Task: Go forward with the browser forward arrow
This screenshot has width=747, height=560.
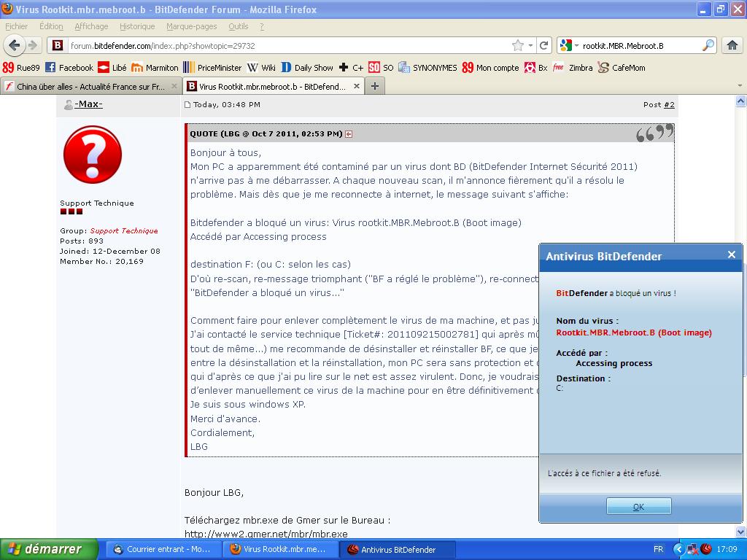Action: (x=32, y=45)
